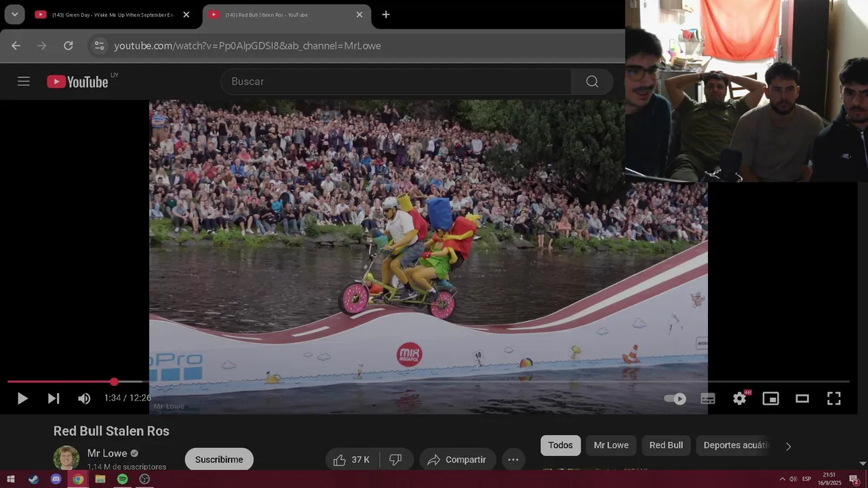Switch the ESP input language
868x488 pixels.
coord(807,479)
